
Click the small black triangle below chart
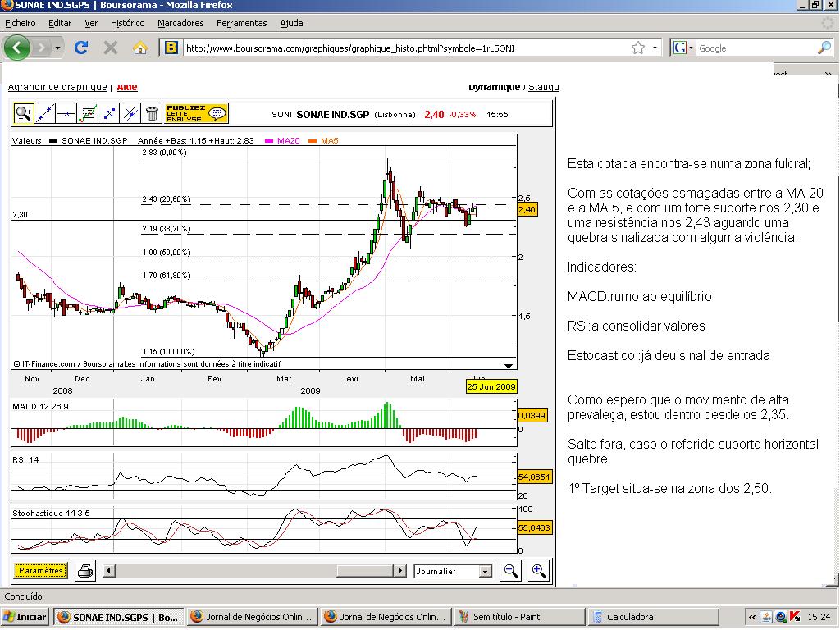click(x=509, y=366)
